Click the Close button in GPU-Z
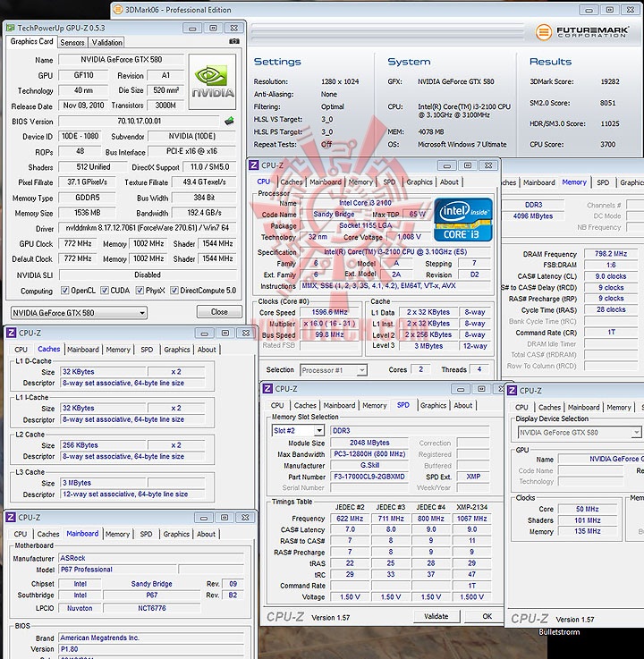This screenshot has height=659, width=644. [219, 312]
